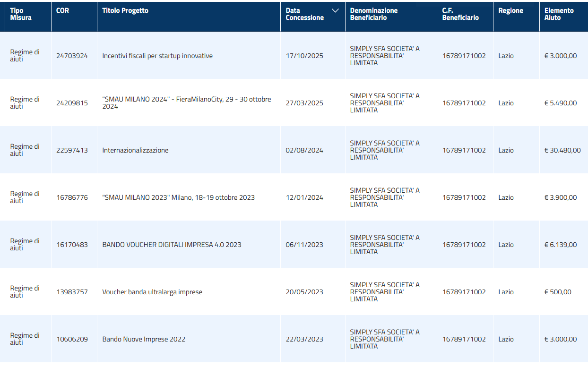Image resolution: width=588 pixels, height=367 pixels.
Task: Click the € 30.480,00 aid amount
Action: pos(562,150)
